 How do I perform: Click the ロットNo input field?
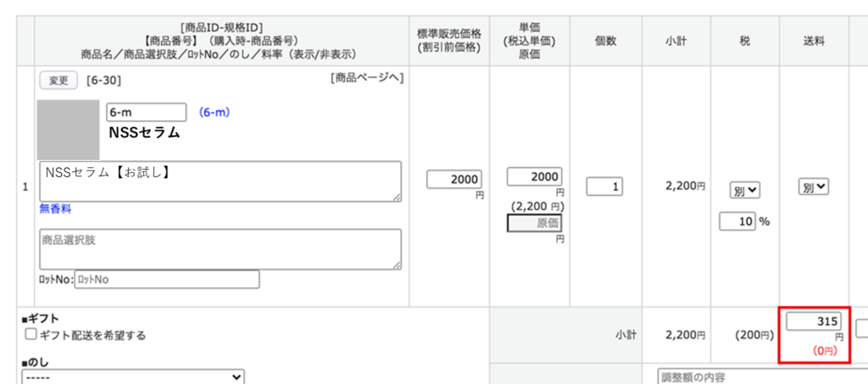point(166,280)
